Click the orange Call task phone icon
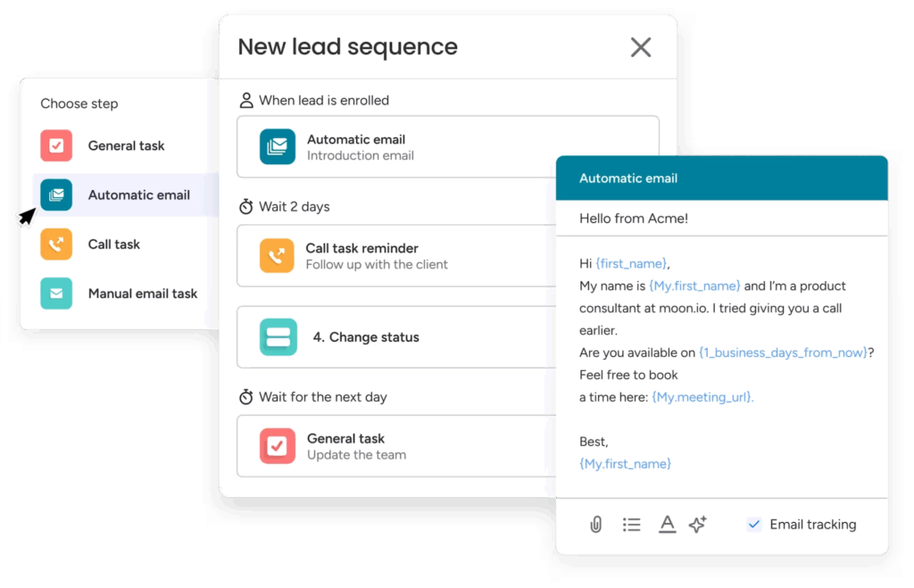 56,244
